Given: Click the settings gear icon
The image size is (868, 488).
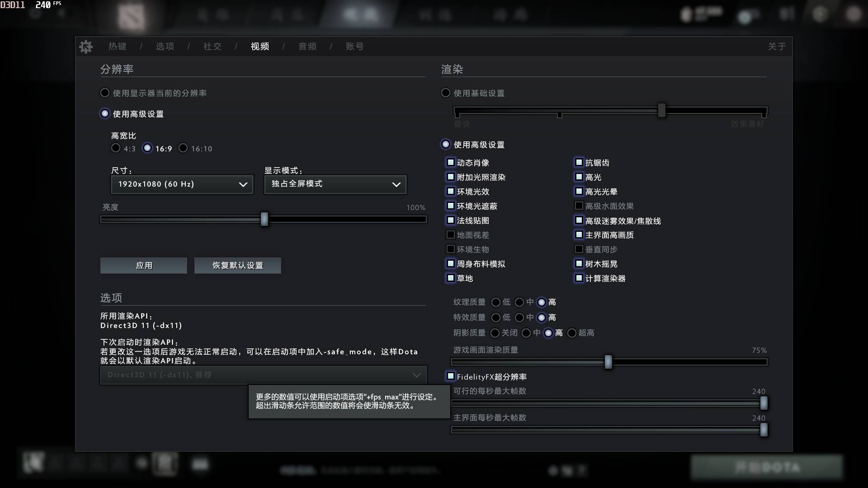Looking at the screenshot, I should (86, 47).
